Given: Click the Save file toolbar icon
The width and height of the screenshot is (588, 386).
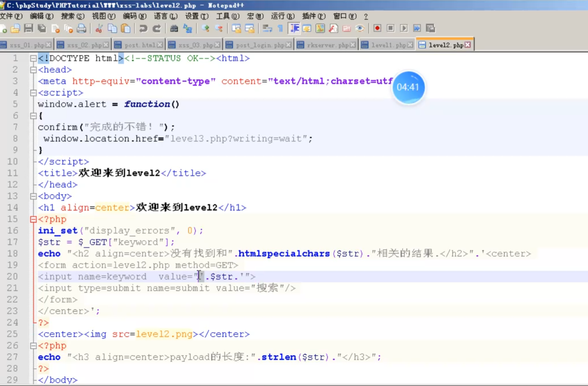Looking at the screenshot, I should pos(29,28).
